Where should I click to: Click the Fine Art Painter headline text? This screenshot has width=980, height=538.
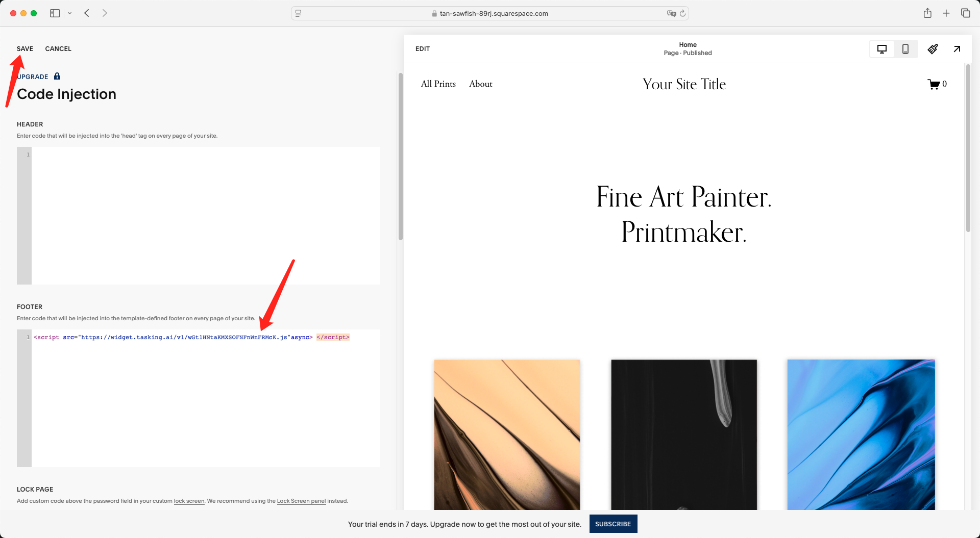pos(684,214)
